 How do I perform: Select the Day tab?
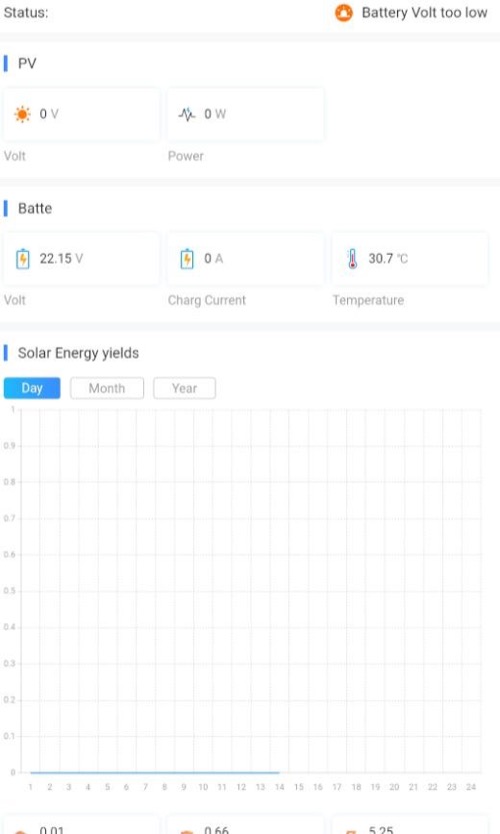click(32, 388)
